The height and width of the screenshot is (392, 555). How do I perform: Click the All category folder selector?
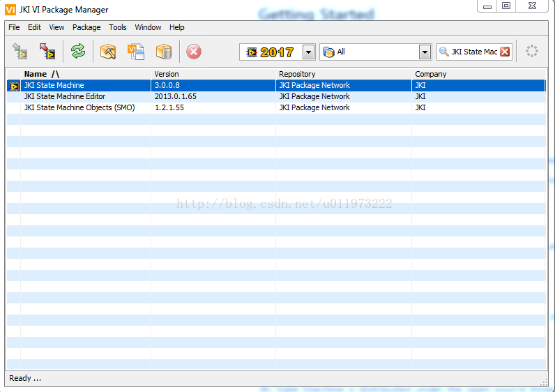pyautogui.click(x=376, y=52)
